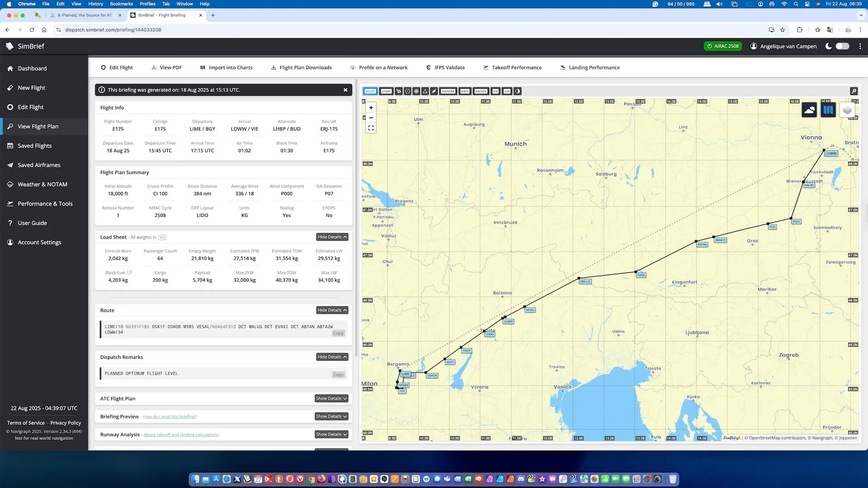Open the Bookmarks menu in menu bar
868x488 pixels.
pyautogui.click(x=121, y=4)
